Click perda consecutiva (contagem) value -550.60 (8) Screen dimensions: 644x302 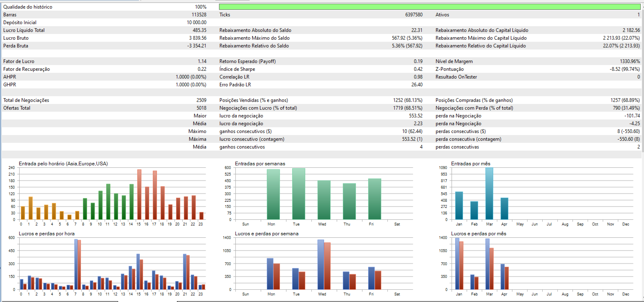(x=628, y=139)
